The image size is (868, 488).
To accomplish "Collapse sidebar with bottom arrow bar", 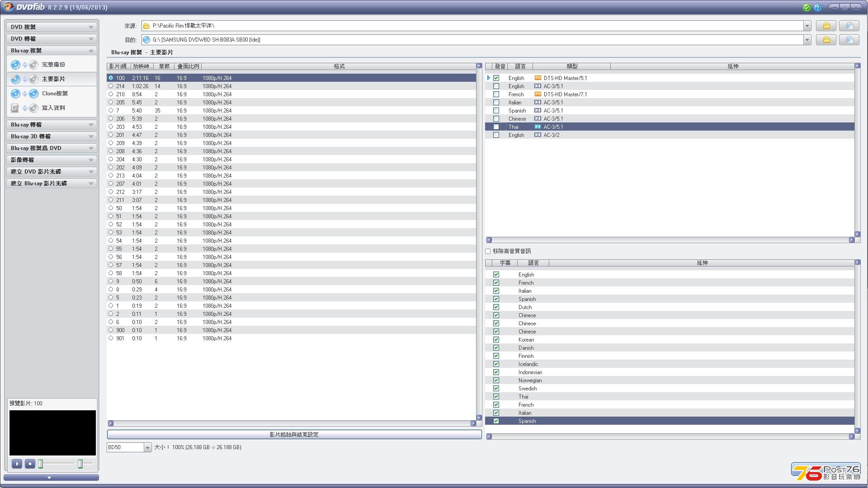I will 51,478.
